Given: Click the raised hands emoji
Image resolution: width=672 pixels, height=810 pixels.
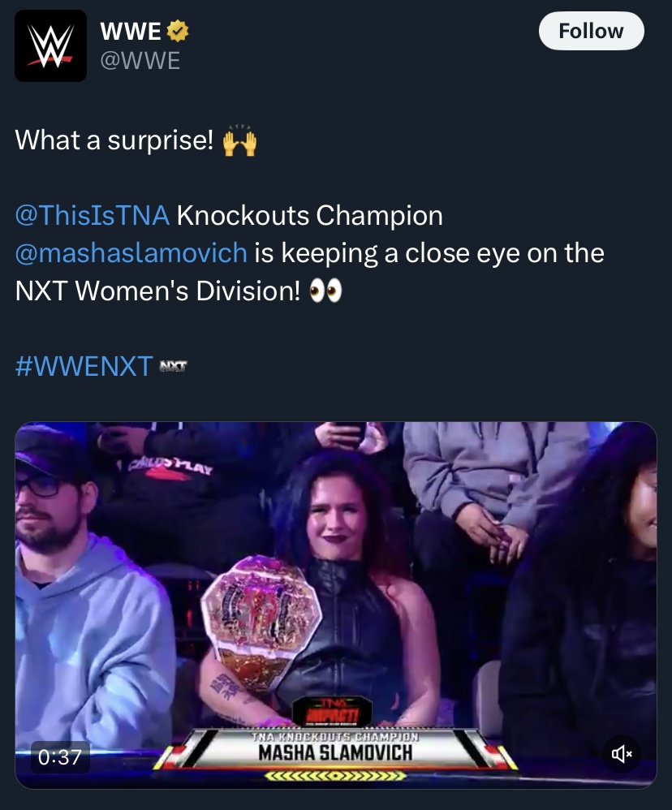Looking at the screenshot, I should coord(239,141).
